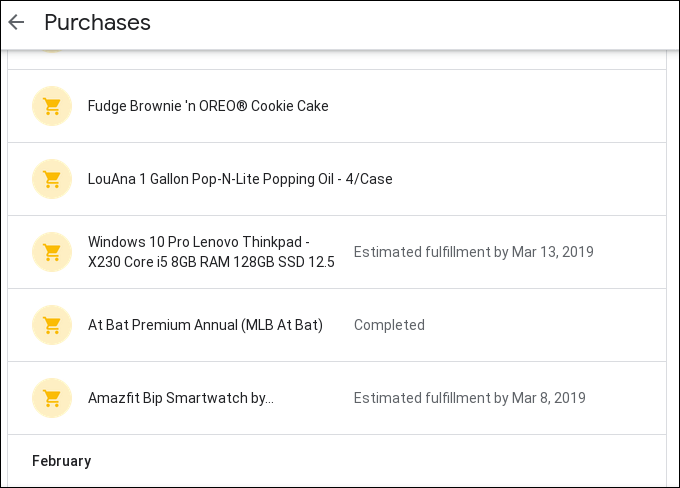This screenshot has height=488, width=680.
Task: View At Bat Premium Annual purchase details
Action: (x=337, y=325)
